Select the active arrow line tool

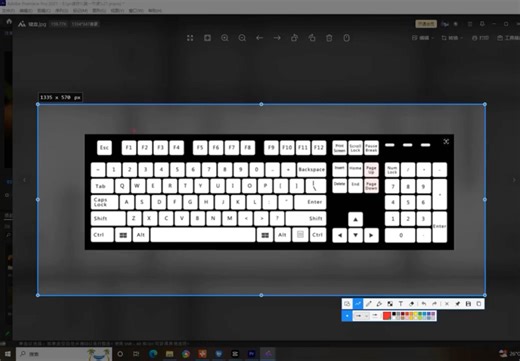[358, 304]
